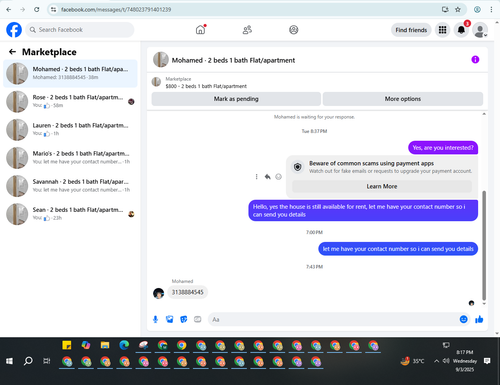
Task: Open the Groups circle icon in top navigation
Action: coord(294,30)
